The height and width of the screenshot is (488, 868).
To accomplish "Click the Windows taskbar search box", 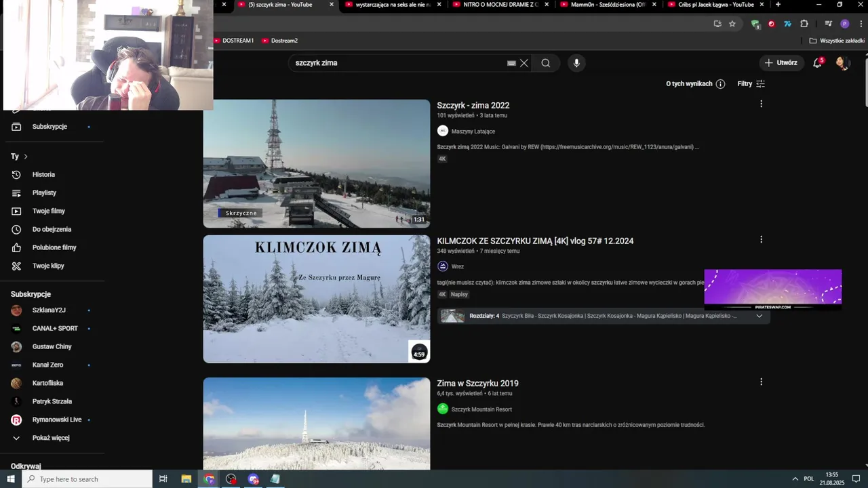I will (87, 479).
